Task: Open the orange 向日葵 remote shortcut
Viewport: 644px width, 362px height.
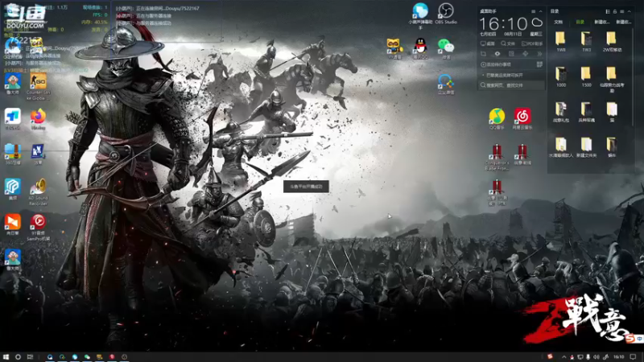Action: tap(13, 222)
